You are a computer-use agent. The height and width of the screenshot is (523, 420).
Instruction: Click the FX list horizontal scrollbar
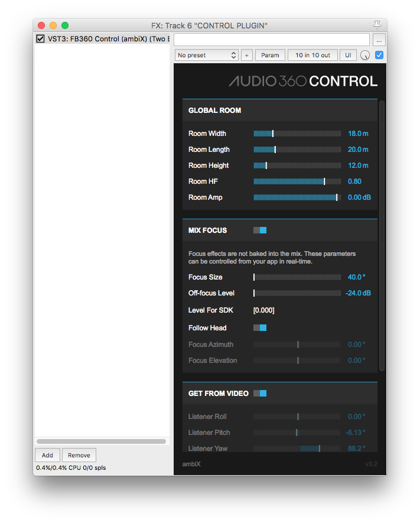coord(102,441)
